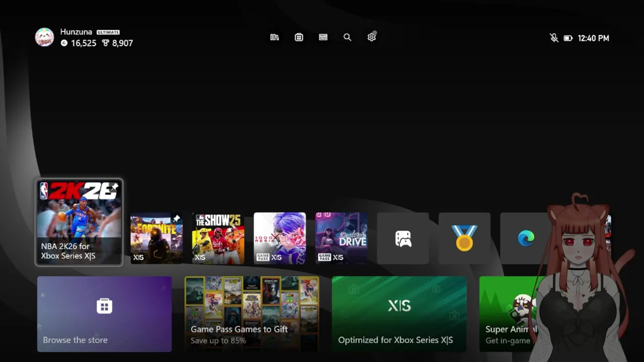Open My games & apps library icon
Screen dimensions: 644x362
[274, 37]
